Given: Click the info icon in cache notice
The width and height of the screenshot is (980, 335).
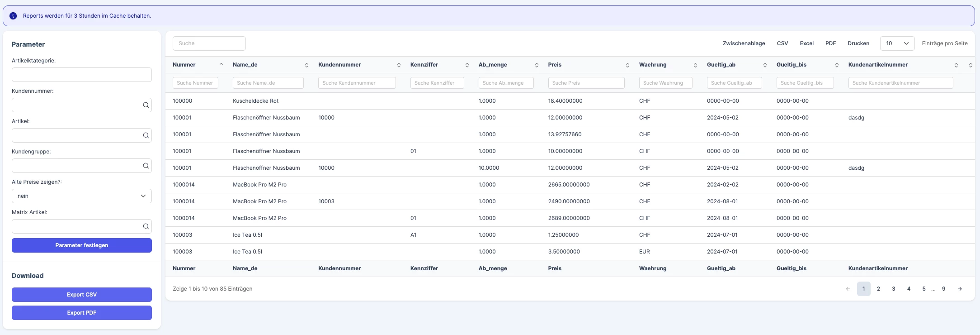Looking at the screenshot, I should [13, 16].
